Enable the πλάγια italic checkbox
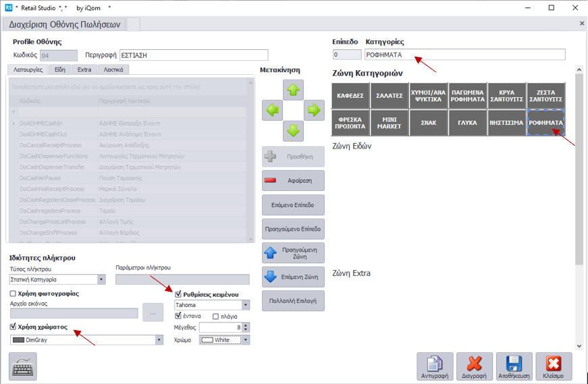The height and width of the screenshot is (384, 588). (x=216, y=316)
